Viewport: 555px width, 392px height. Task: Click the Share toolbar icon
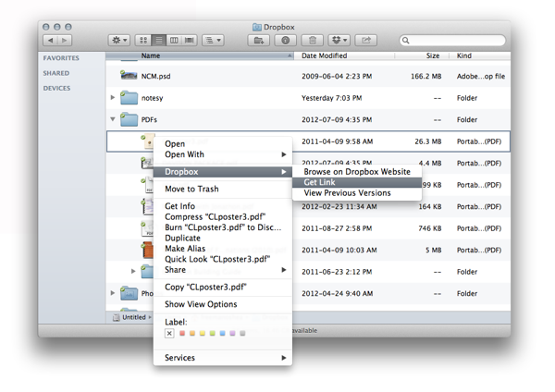pos(365,41)
